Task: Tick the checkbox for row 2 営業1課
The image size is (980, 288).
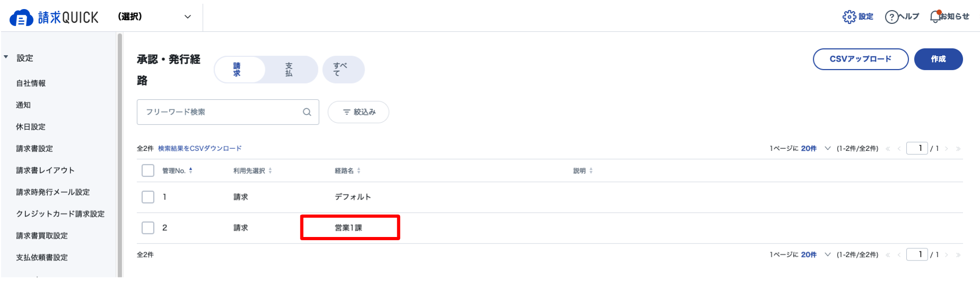Action: (148, 228)
